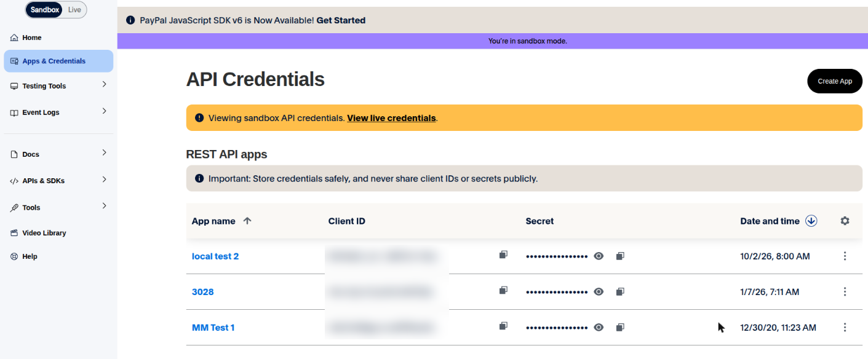Open Apps & Credentials page
The height and width of the screenshot is (359, 868).
(x=58, y=61)
